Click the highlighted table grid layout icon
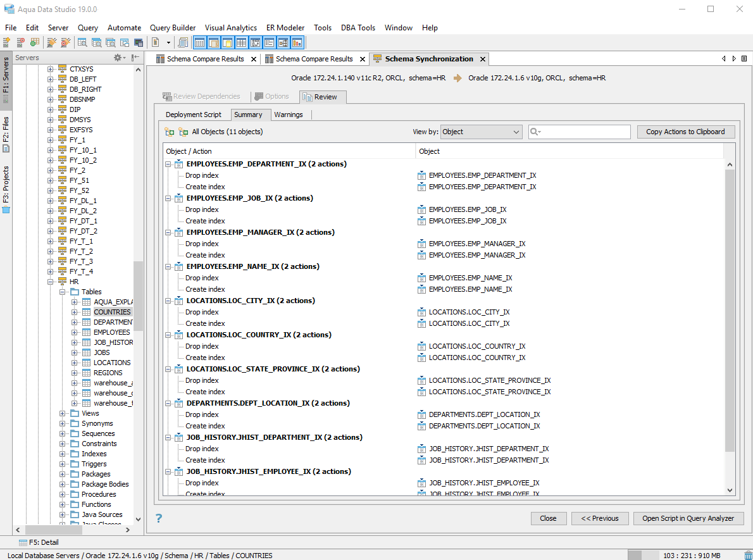Viewport: 753px width, 560px height. 241,43
